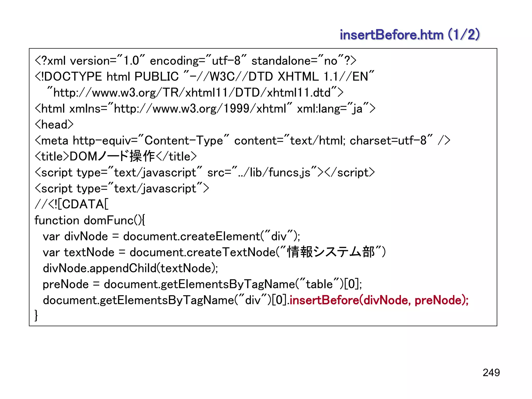Screen dimensions: 532x399
Task: Click the //<![CDATA[ comment line
Action: (72, 204)
